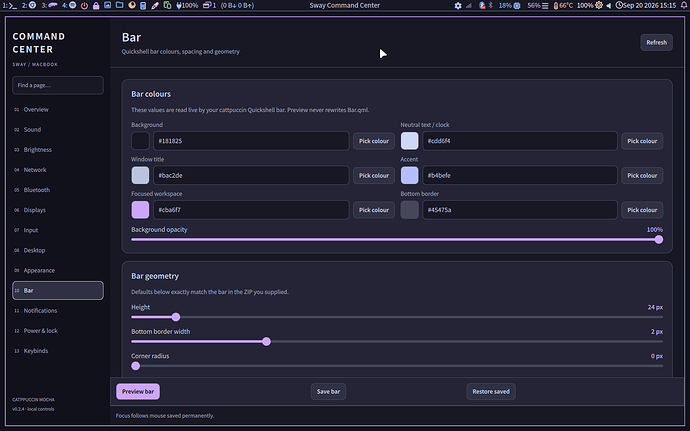Screen dimensions: 690x431
Task: Click the Focused workspace purple swatch
Action: pyautogui.click(x=140, y=210)
